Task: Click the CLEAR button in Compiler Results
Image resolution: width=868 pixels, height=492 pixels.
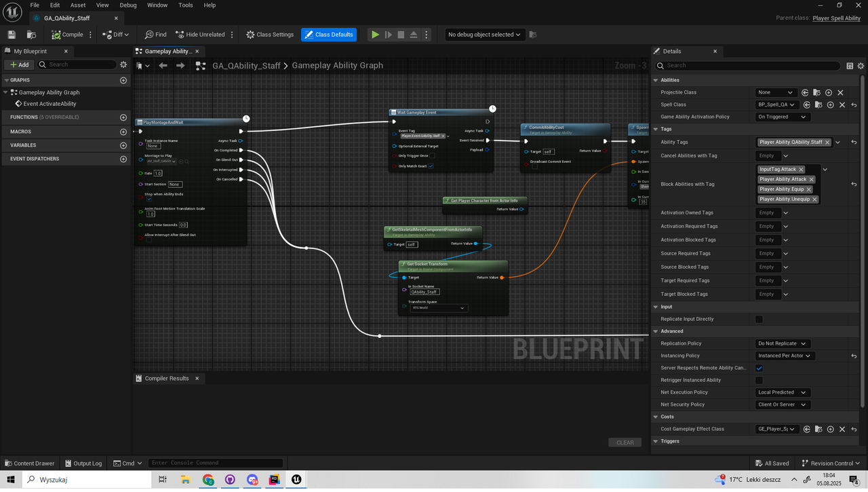Action: pos(625,442)
